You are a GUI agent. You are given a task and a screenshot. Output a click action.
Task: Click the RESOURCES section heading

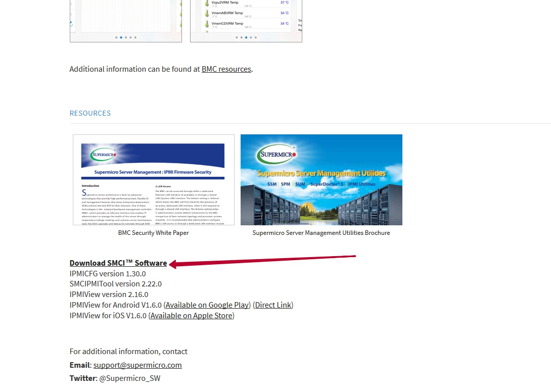tap(90, 113)
